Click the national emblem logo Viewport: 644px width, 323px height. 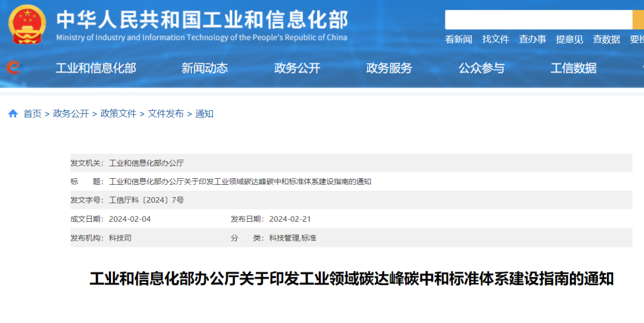pyautogui.click(x=27, y=24)
